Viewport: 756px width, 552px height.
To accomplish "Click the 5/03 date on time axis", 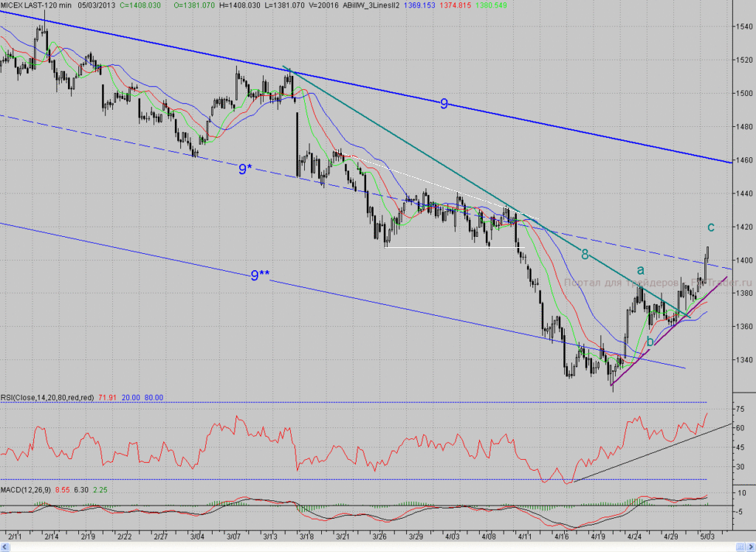I will tap(707, 536).
